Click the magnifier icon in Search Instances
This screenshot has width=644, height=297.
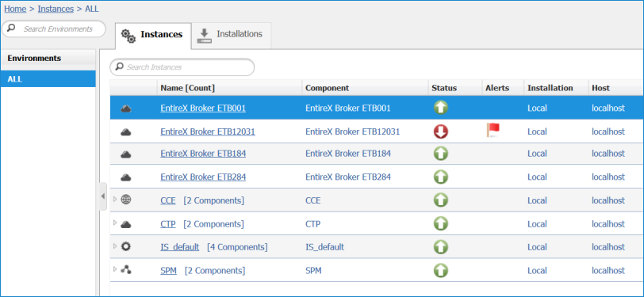[x=120, y=67]
